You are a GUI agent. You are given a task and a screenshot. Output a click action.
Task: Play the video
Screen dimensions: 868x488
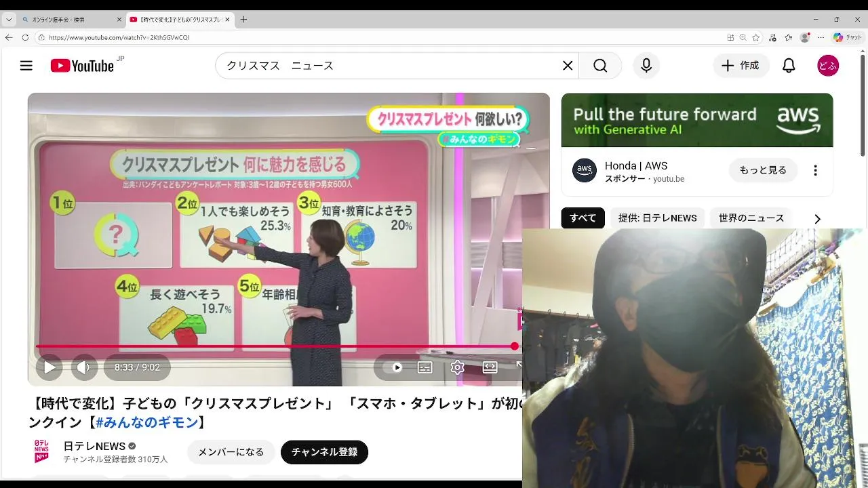click(50, 367)
